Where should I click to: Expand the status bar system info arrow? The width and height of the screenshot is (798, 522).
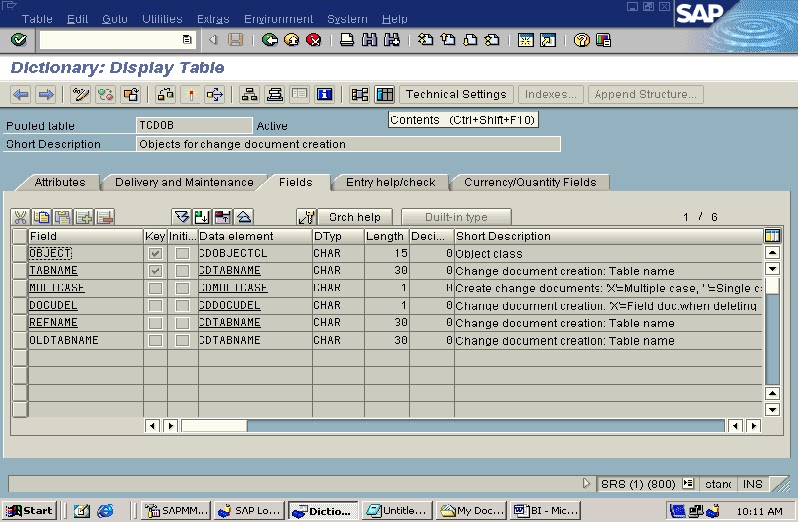tap(586, 483)
